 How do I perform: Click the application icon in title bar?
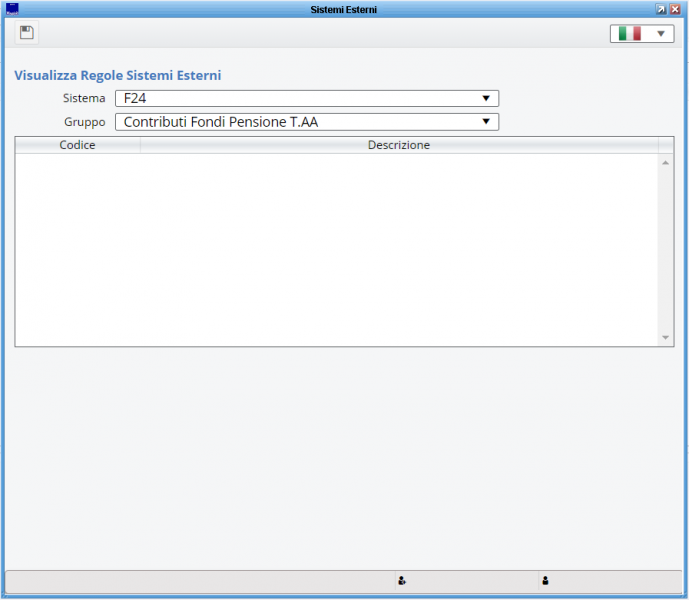point(12,9)
